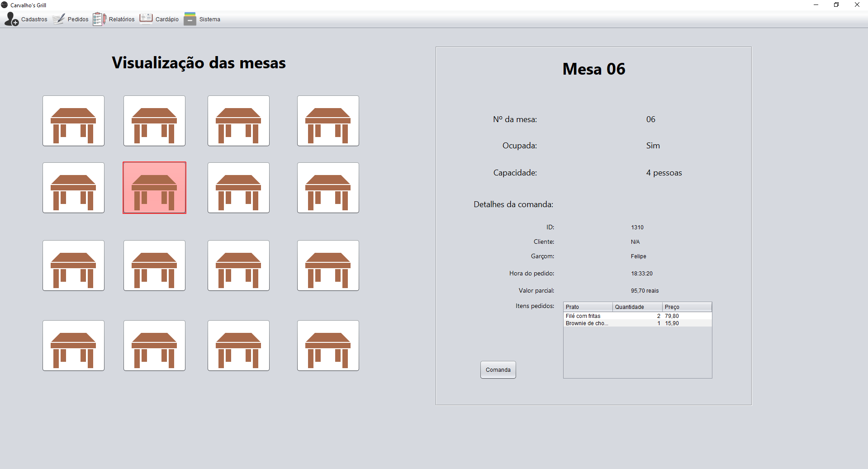The image size is (868, 469).
Task: Click the table in the third row, second column
Action: coord(154,265)
